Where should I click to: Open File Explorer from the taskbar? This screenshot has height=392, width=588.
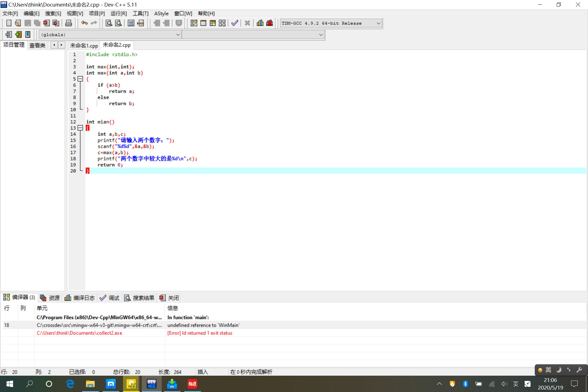pyautogui.click(x=90, y=384)
